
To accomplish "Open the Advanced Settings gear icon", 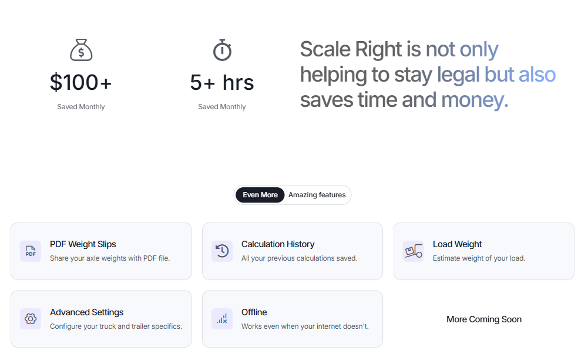I will click(x=30, y=319).
